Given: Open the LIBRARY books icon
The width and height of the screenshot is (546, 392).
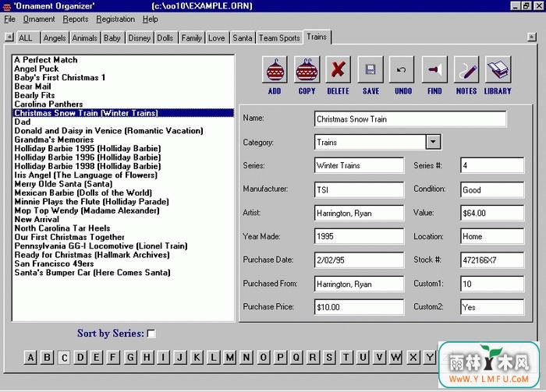Looking at the screenshot, I should pyautogui.click(x=498, y=69).
